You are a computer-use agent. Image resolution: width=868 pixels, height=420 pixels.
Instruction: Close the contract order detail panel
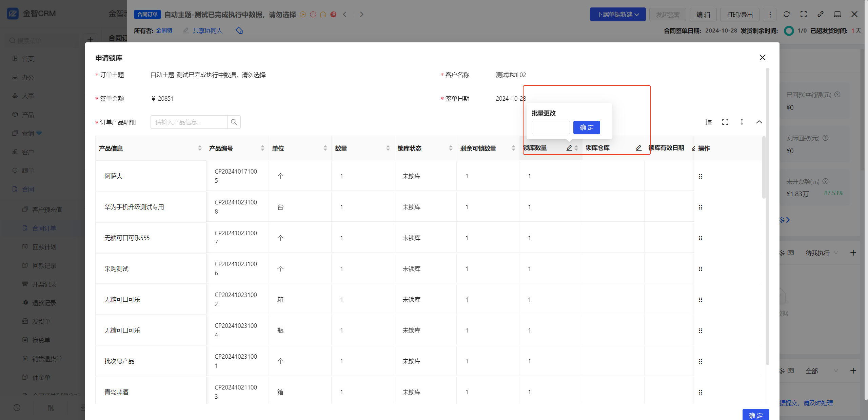click(854, 14)
